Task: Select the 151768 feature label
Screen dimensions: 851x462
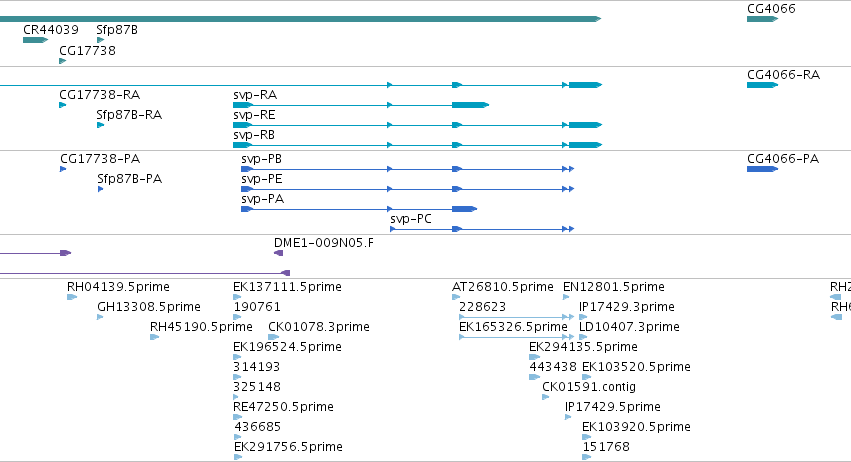Action: (x=606, y=447)
